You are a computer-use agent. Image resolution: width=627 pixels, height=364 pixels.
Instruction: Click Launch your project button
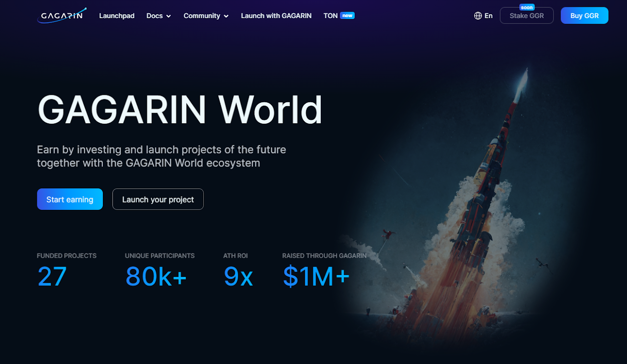click(x=158, y=199)
